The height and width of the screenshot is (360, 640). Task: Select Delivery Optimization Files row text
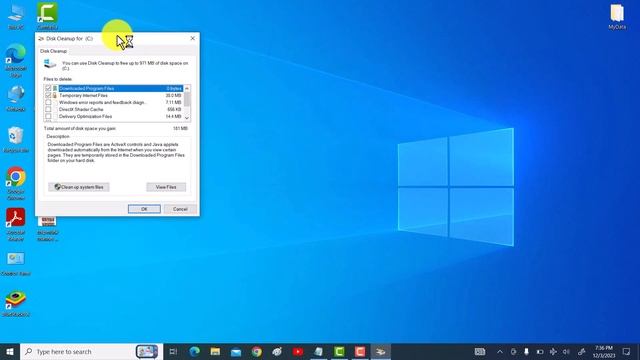point(85,116)
